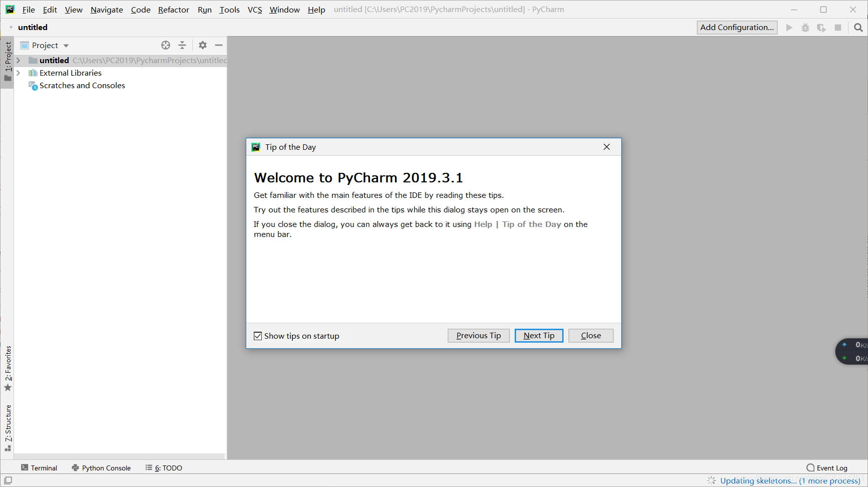Screen dimensions: 868x487
Task: Open the Refactor menu
Action: click(x=173, y=10)
